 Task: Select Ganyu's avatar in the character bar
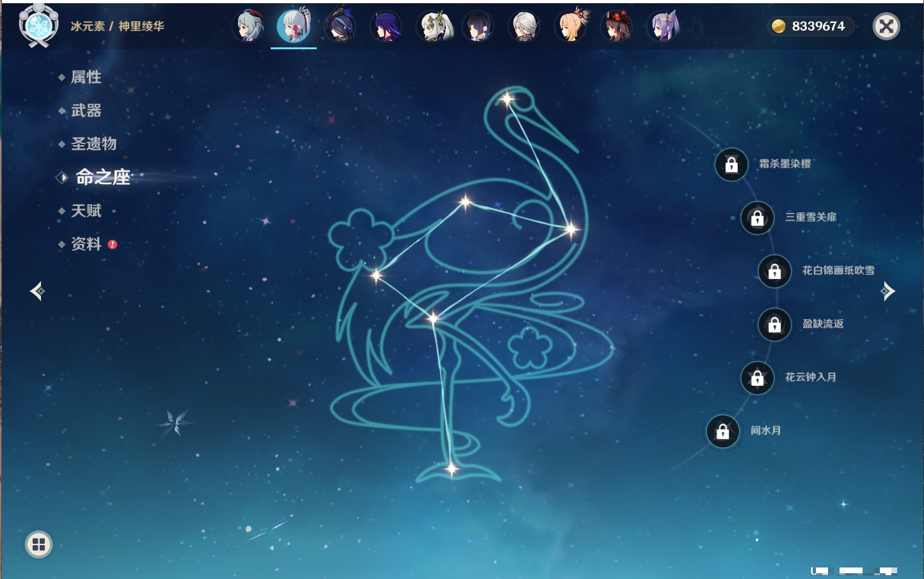coord(250,26)
